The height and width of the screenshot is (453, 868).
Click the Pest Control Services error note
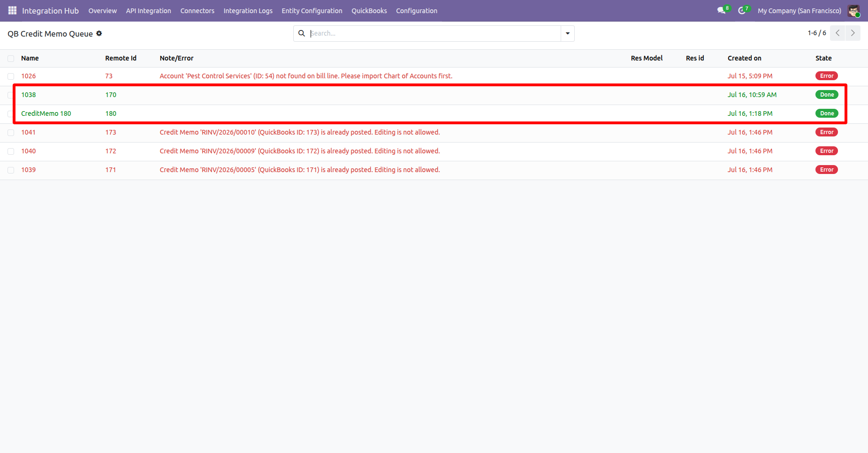tap(306, 76)
